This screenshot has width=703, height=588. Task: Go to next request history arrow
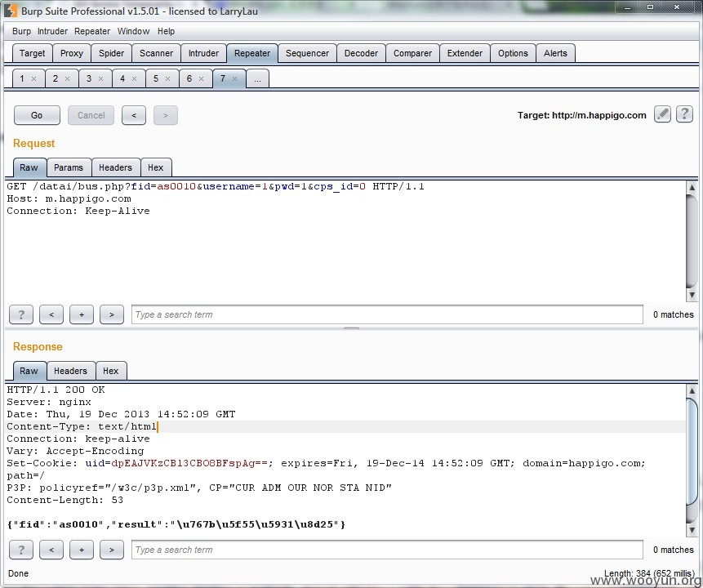tap(166, 115)
